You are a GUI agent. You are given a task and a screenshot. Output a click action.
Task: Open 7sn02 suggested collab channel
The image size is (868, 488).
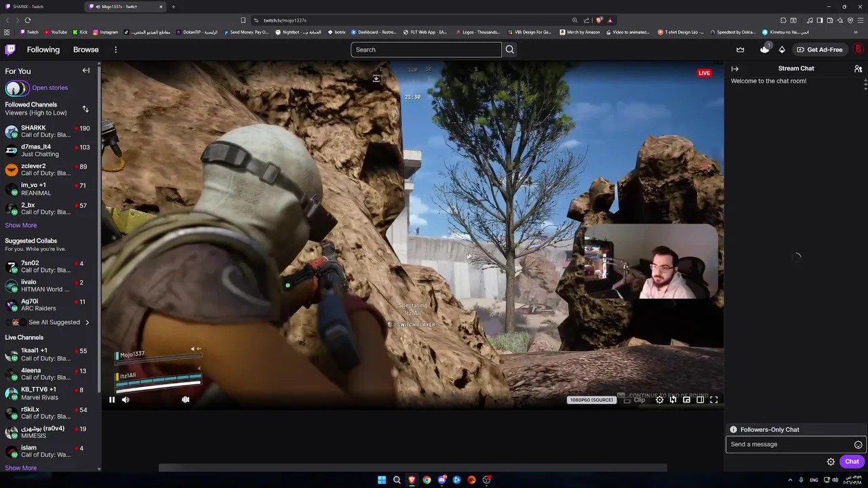coord(49,266)
